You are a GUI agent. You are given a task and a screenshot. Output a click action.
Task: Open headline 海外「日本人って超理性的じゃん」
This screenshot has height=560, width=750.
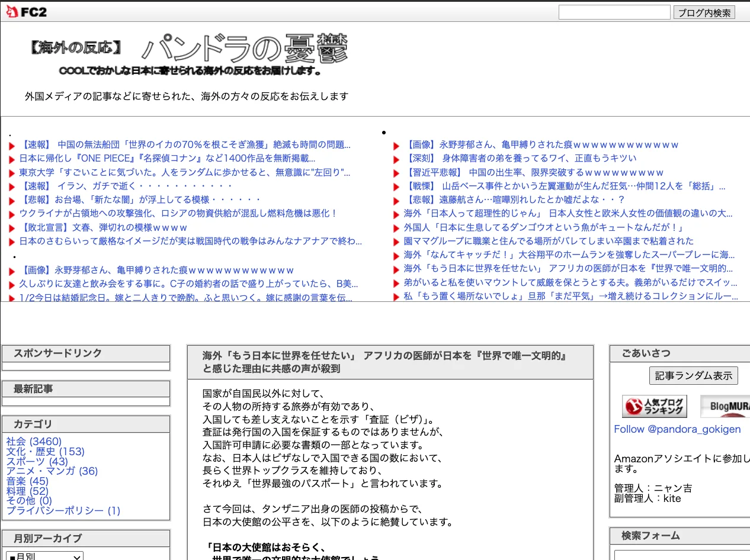tap(568, 213)
